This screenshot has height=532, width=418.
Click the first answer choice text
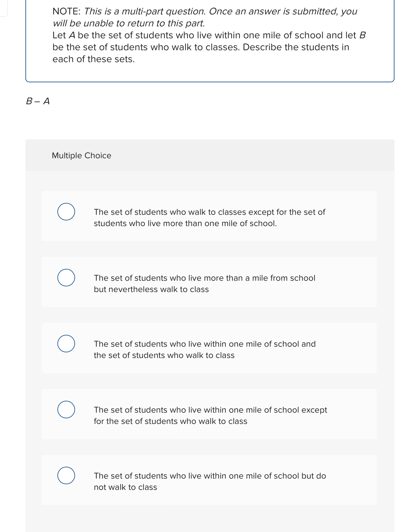pos(209,218)
